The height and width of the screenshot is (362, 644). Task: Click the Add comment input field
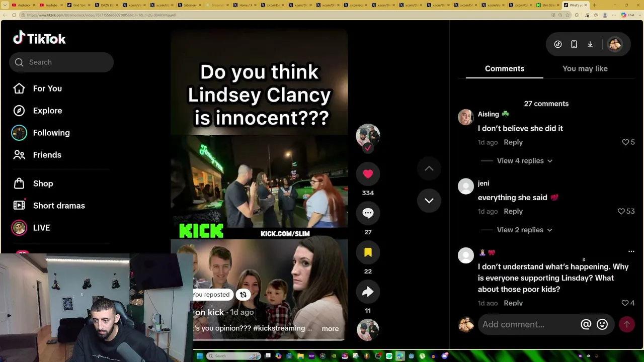click(529, 324)
